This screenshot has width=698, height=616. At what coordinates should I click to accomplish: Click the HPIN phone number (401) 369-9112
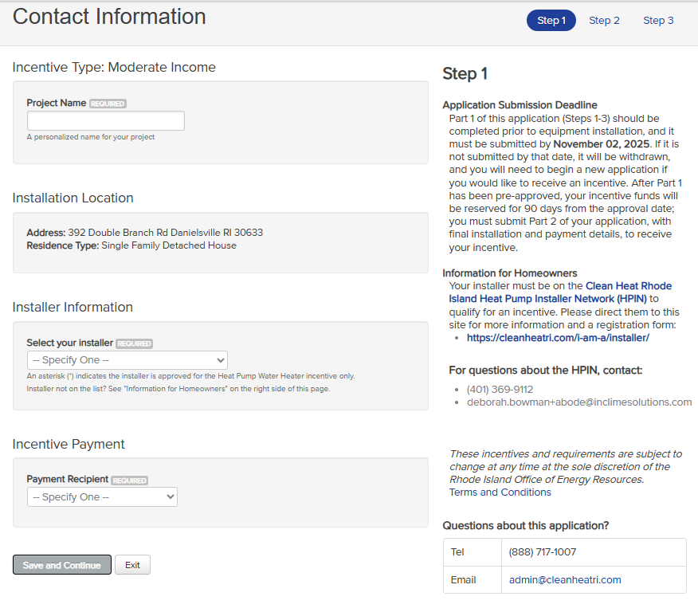coord(500,390)
